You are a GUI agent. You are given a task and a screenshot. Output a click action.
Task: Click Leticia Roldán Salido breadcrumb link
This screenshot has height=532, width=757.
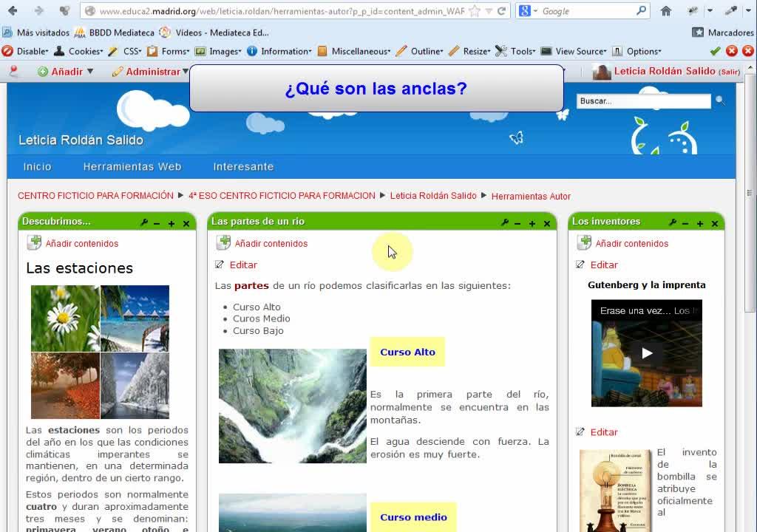point(433,196)
